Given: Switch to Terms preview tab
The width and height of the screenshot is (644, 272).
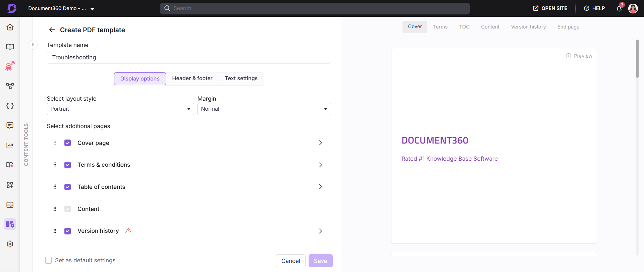Looking at the screenshot, I should pyautogui.click(x=440, y=27).
